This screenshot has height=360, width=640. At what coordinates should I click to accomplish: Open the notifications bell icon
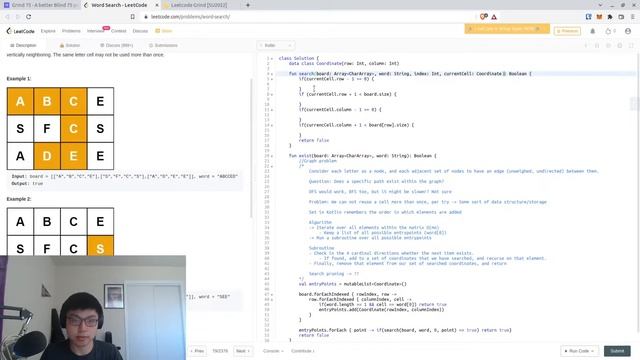[593, 31]
